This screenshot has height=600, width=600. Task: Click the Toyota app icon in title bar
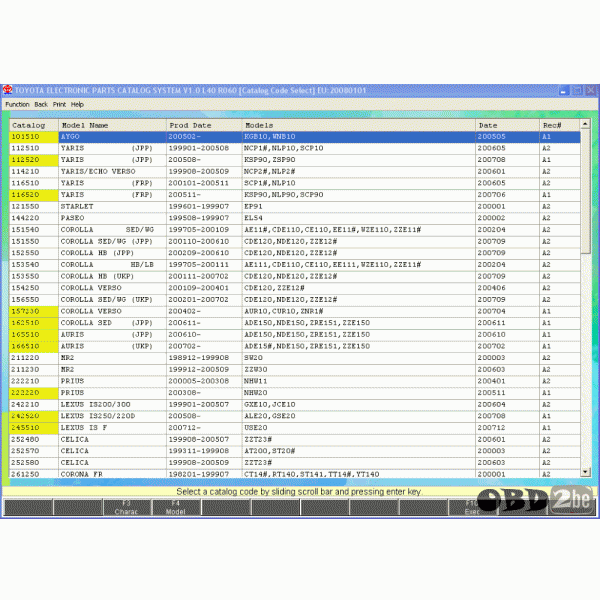pyautogui.click(x=7, y=90)
